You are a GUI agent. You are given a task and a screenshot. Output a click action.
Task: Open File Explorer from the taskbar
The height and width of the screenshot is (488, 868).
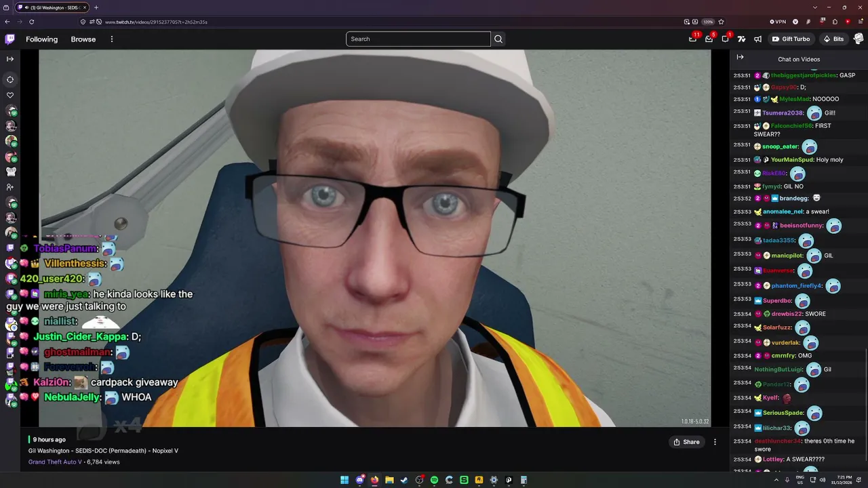tap(389, 480)
